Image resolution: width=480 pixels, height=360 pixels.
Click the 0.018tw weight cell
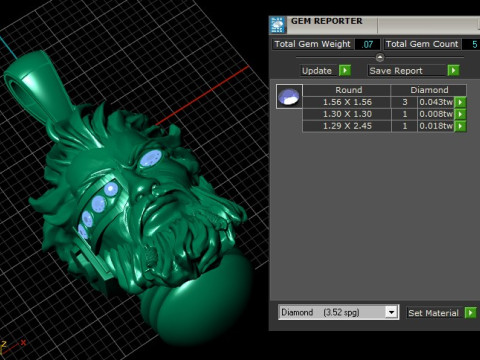436,126
